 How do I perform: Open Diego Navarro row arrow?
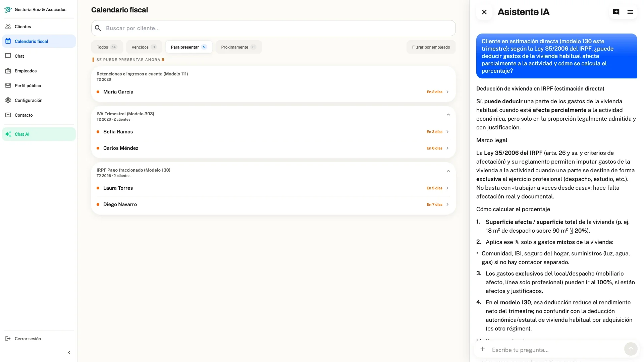[447, 204]
